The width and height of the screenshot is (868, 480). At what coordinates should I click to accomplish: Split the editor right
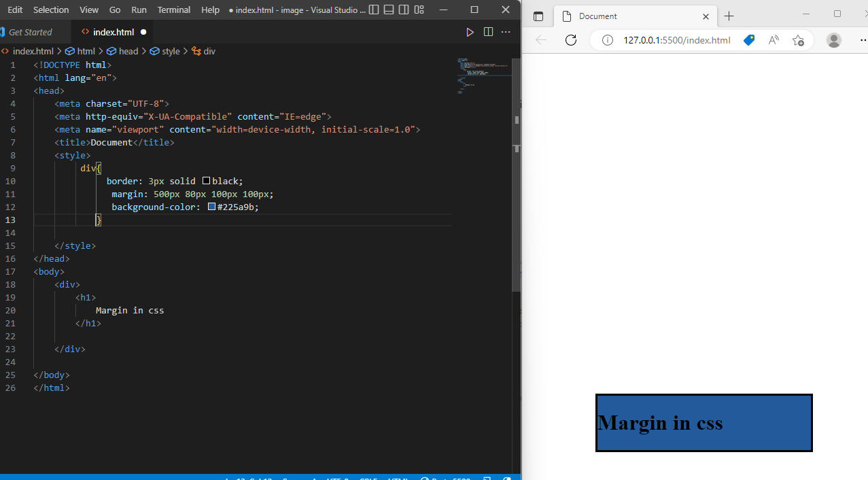tap(488, 32)
